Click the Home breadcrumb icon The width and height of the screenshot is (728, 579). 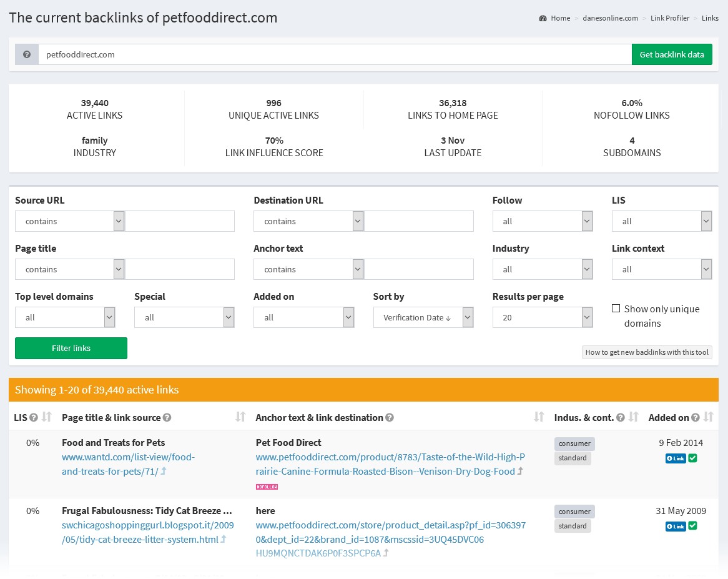[x=543, y=18]
